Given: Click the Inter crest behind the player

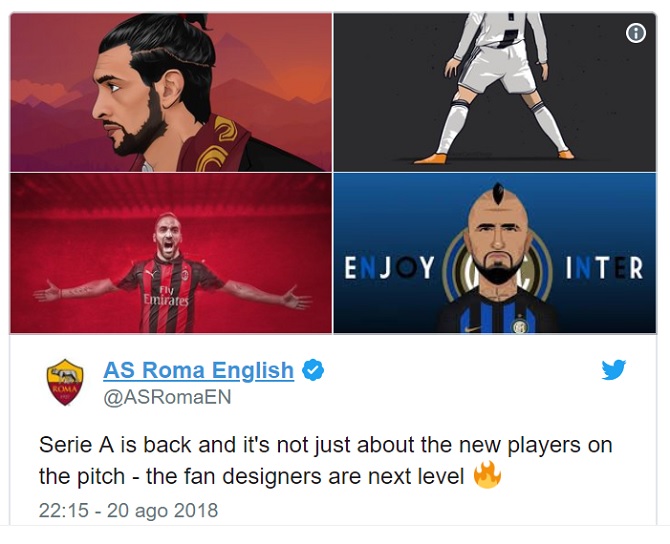Looking at the screenshot, I should click(x=496, y=268).
